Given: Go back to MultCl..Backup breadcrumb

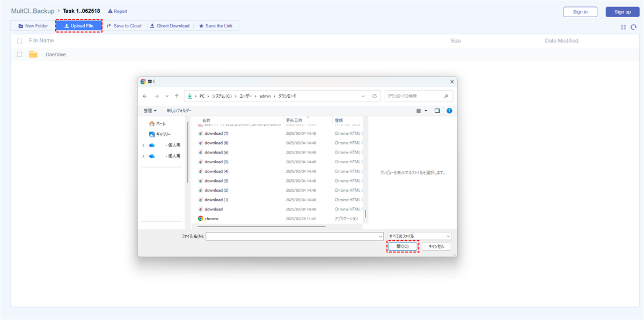Looking at the screenshot, I should click(x=32, y=11).
